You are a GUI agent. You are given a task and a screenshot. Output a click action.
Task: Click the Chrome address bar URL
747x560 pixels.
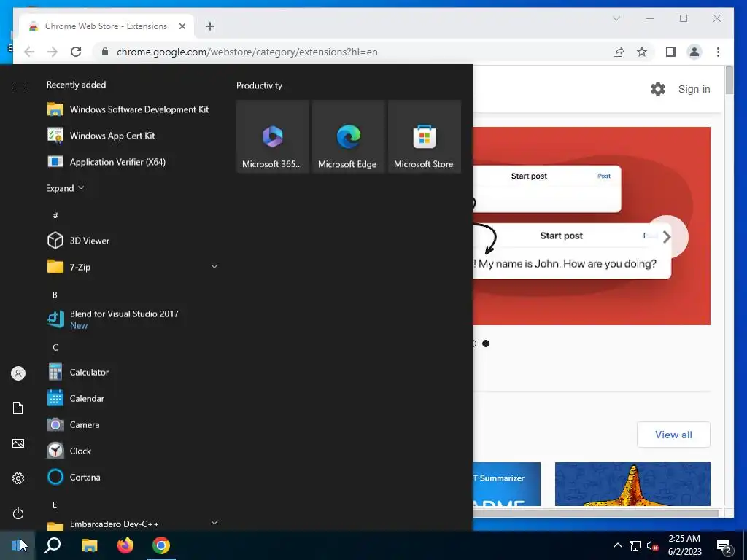click(247, 52)
